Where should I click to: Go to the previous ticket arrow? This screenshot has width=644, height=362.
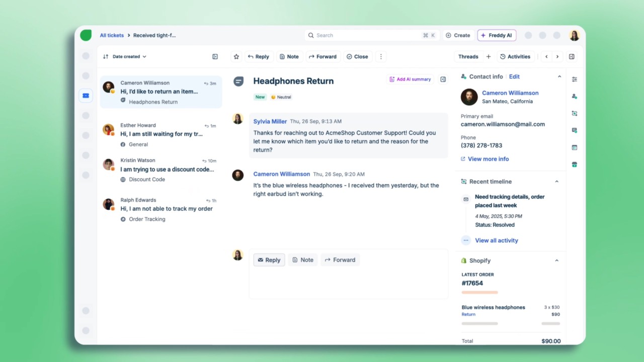coord(546,57)
